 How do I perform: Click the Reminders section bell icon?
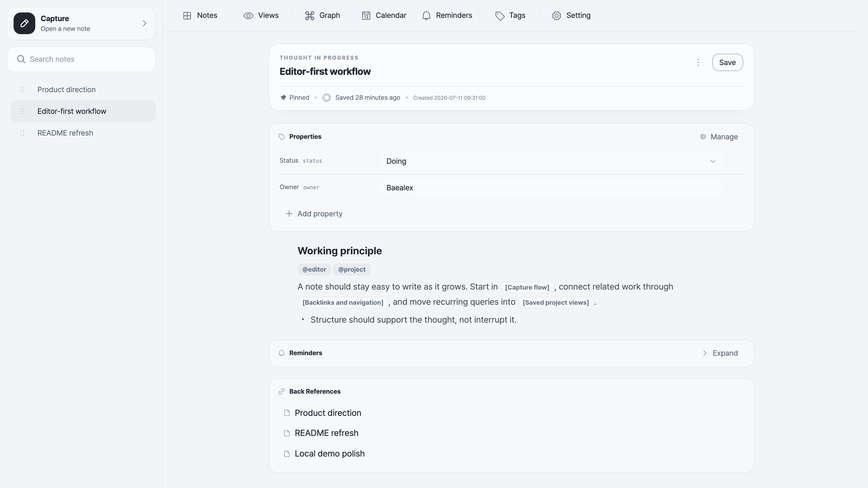(x=282, y=353)
